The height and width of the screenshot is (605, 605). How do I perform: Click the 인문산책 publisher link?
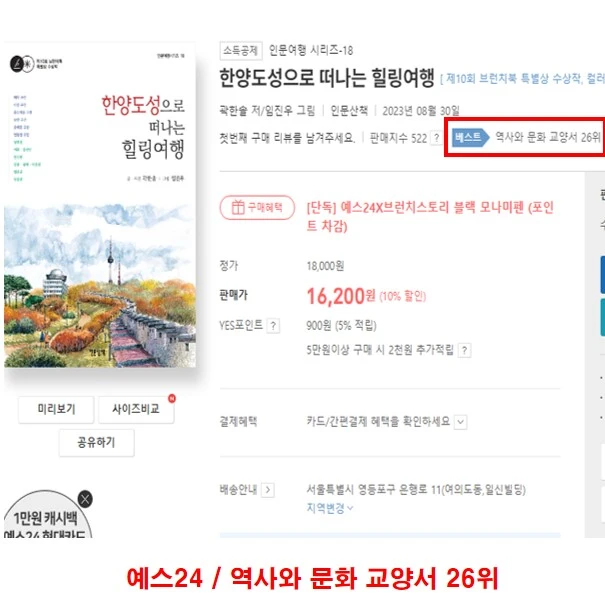pos(349,111)
